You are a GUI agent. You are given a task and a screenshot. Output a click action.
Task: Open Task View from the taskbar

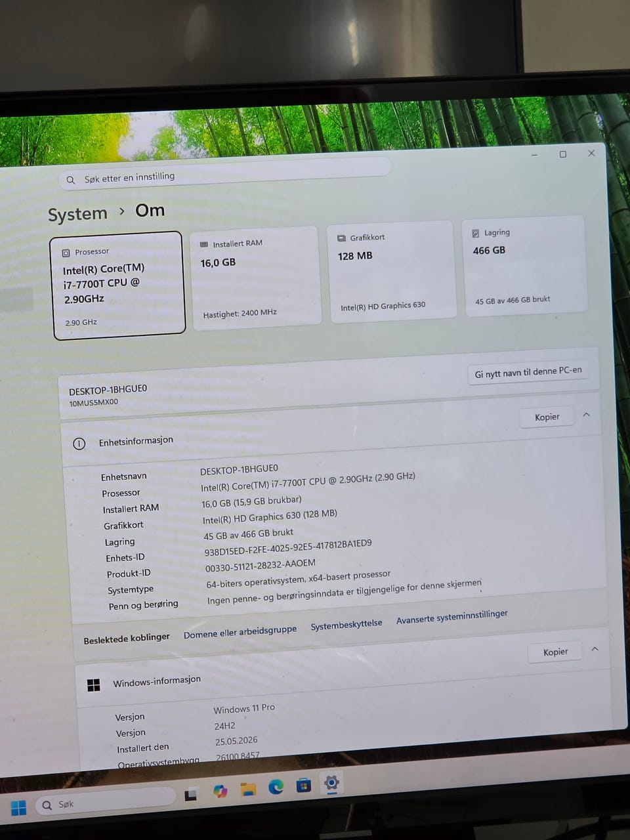click(x=191, y=794)
